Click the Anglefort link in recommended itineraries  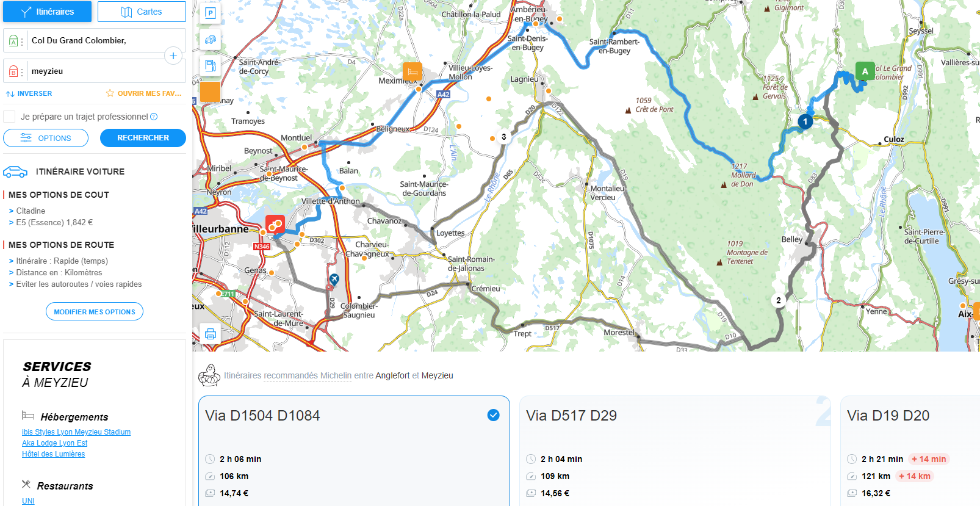392,375
